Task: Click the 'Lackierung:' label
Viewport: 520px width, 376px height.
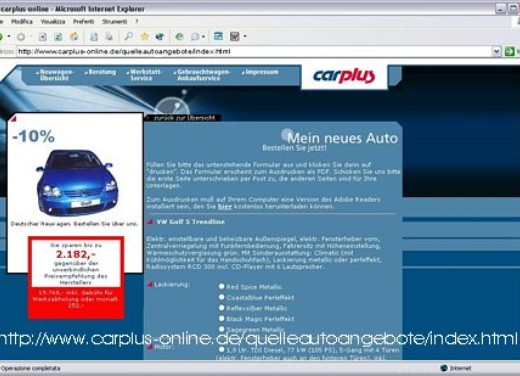Action: click(x=172, y=284)
